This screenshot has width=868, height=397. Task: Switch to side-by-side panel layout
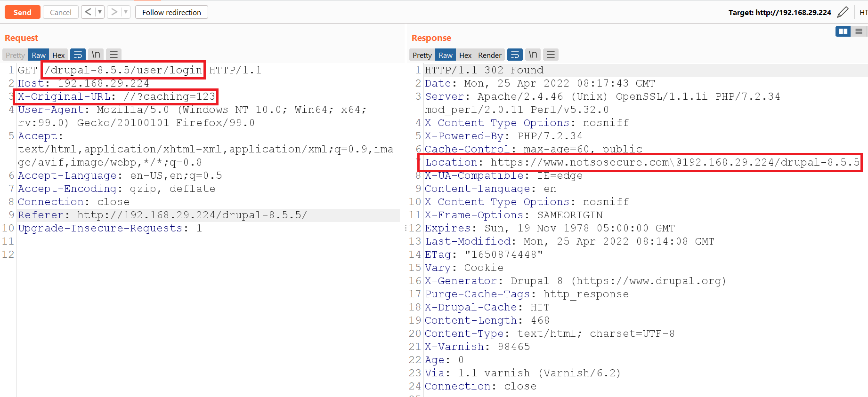[x=843, y=32]
